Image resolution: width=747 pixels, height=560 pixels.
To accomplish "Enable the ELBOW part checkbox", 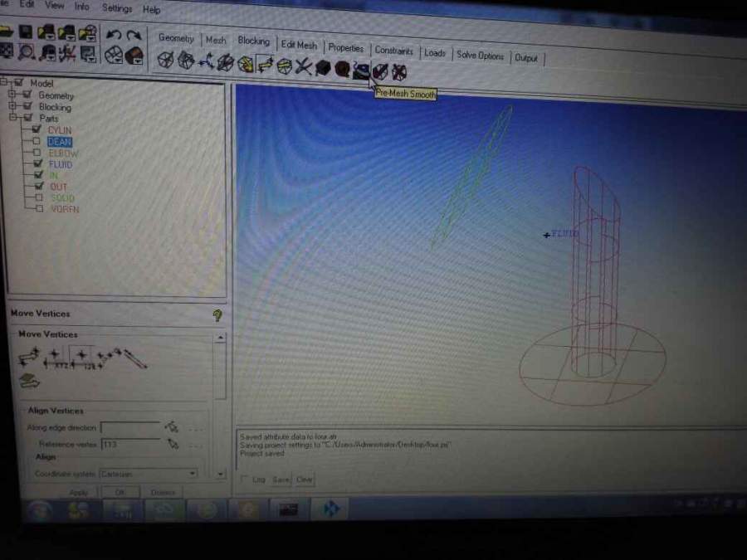I will [x=37, y=153].
